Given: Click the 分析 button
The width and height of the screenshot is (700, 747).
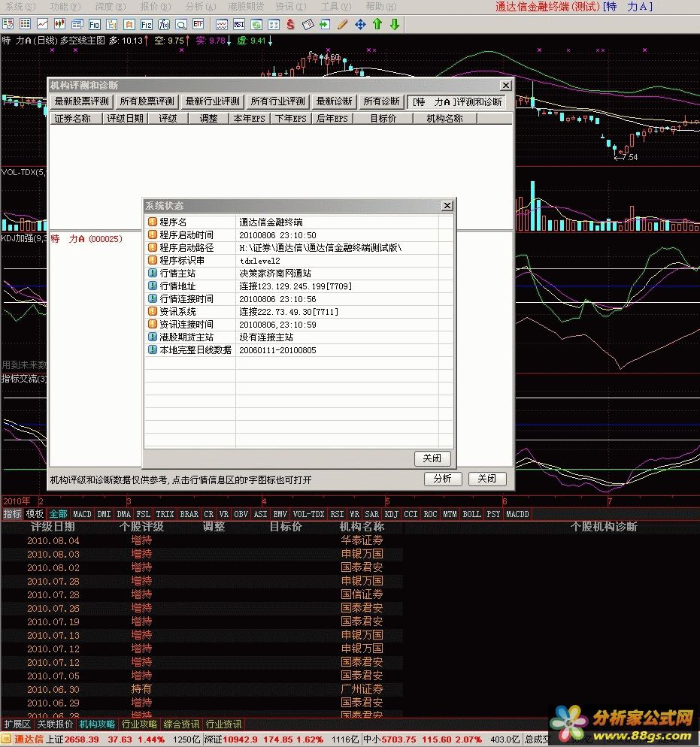Looking at the screenshot, I should [443, 479].
